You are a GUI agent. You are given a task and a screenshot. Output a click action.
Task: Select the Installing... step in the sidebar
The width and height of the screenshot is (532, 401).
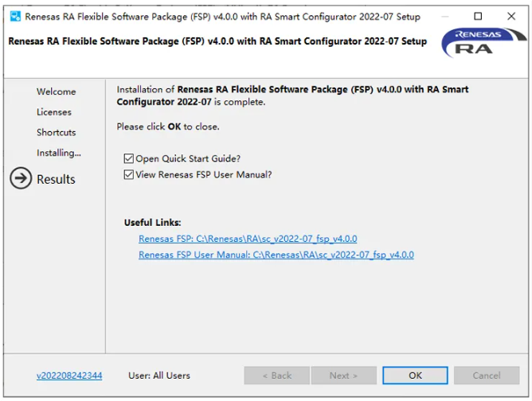pos(59,153)
